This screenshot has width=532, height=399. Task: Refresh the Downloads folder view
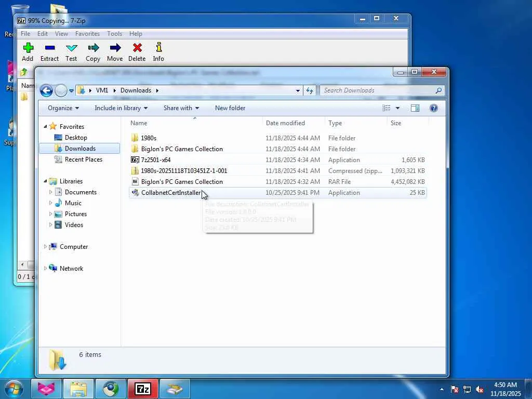(310, 90)
